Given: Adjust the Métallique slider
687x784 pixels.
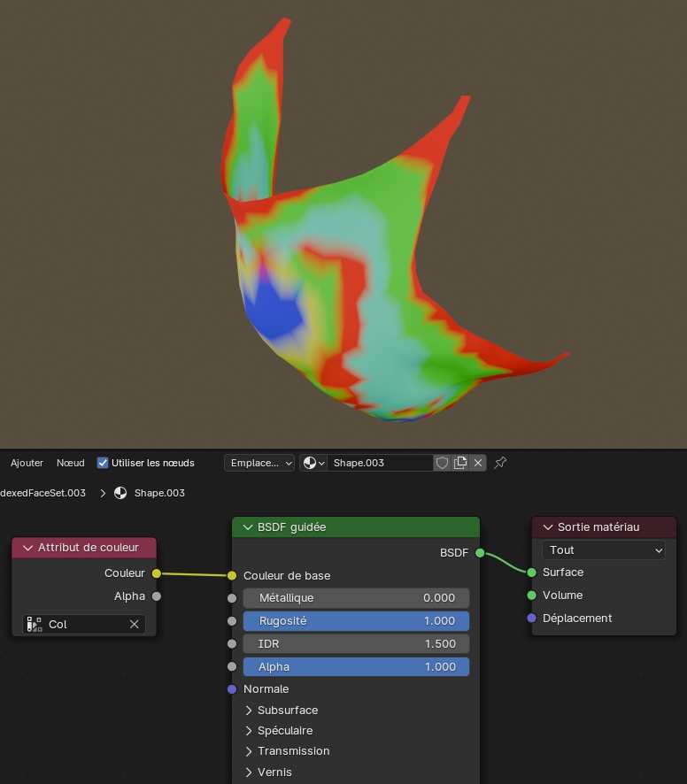Looking at the screenshot, I should [356, 598].
